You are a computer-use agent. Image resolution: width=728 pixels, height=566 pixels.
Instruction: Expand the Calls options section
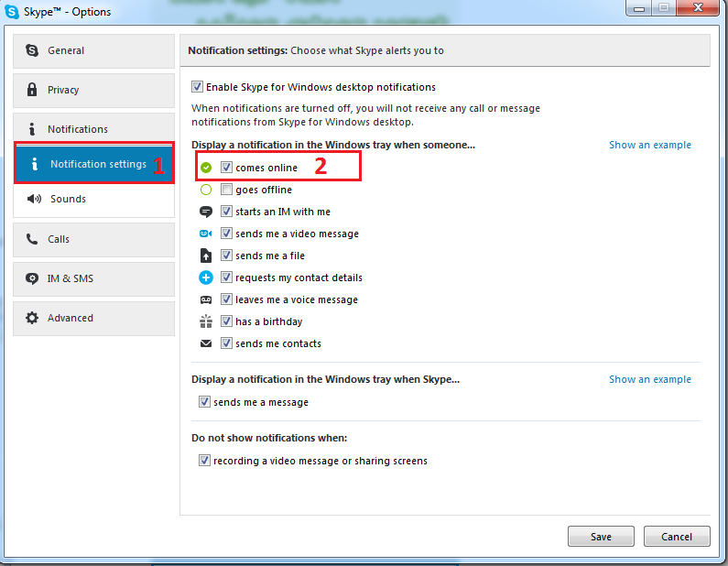(x=93, y=239)
